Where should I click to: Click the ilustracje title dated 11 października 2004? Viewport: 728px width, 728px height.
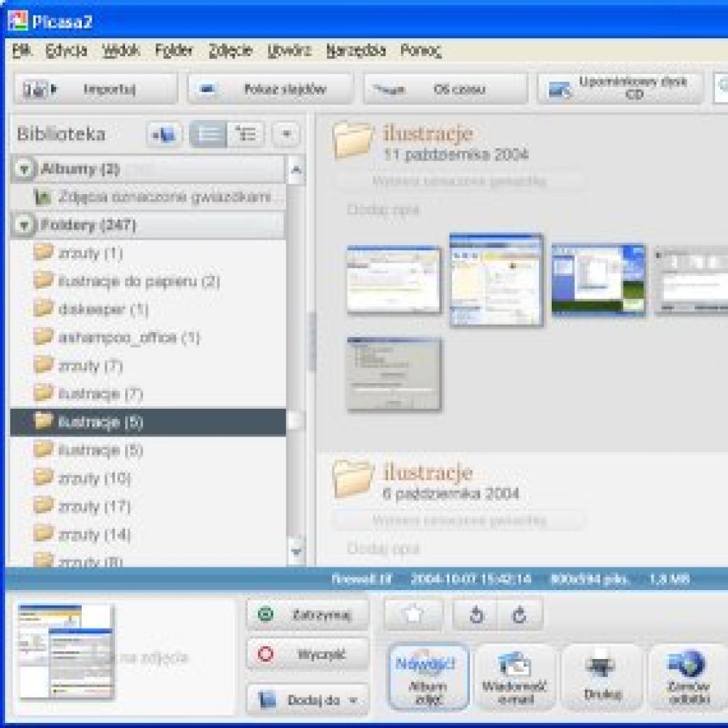(427, 134)
